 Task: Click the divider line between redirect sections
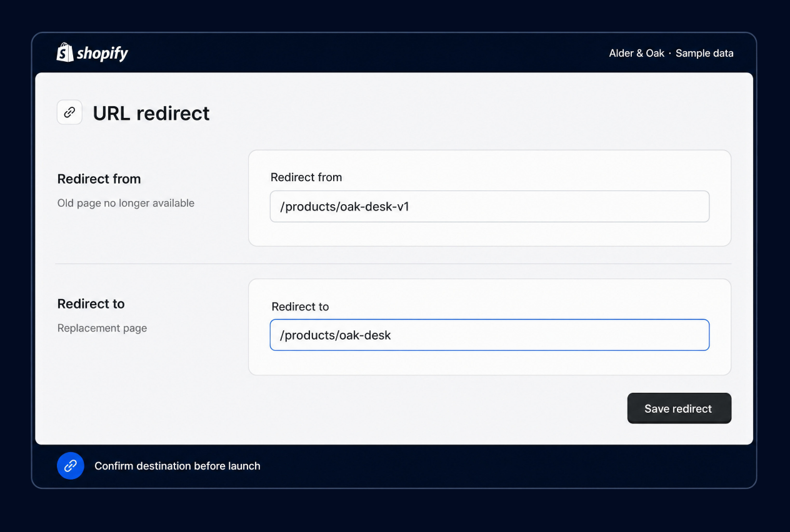pyautogui.click(x=394, y=264)
